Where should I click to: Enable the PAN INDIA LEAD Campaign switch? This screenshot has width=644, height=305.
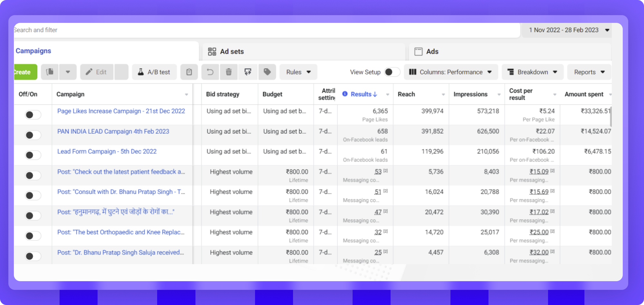tap(33, 135)
